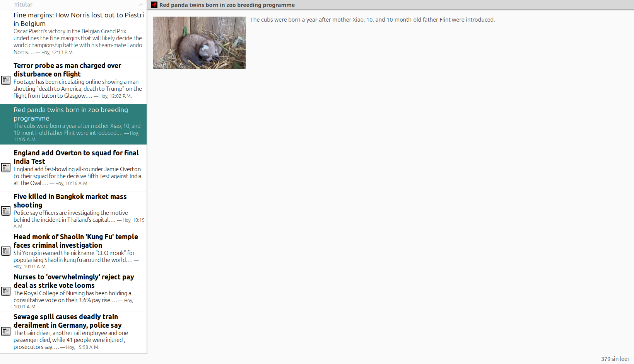Open the Norris lost out to Piastri headline
634x364 pixels.
[x=79, y=19]
